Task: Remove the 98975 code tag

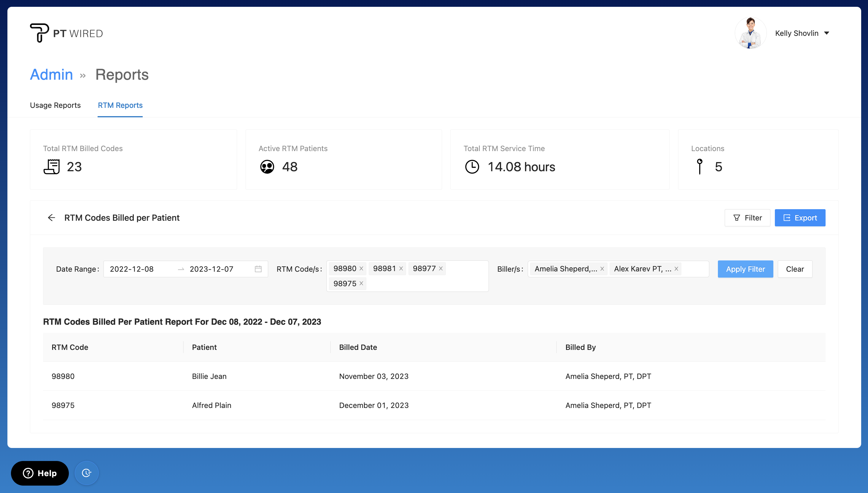Action: click(x=361, y=284)
